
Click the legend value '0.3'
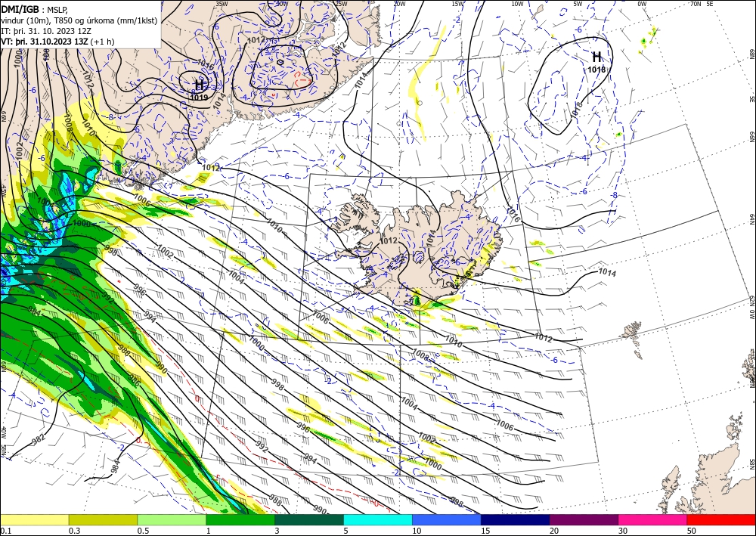tap(74, 531)
